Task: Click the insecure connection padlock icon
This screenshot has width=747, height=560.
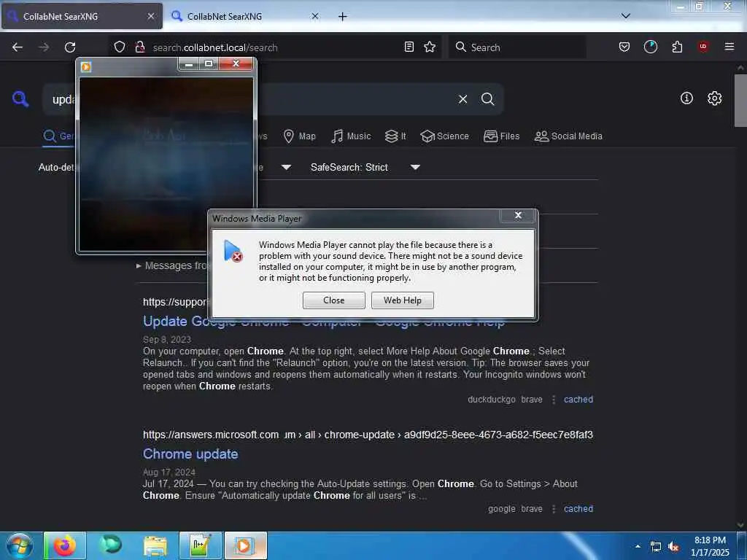Action: [140, 47]
